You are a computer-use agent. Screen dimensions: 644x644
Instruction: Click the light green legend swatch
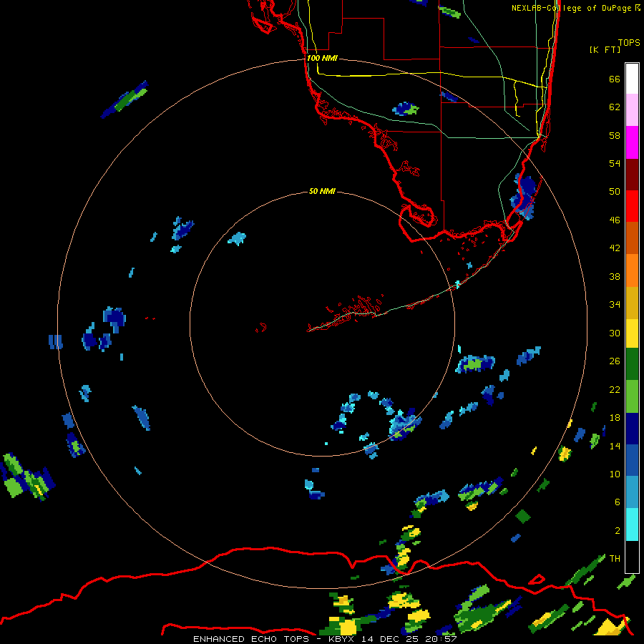tap(632, 396)
